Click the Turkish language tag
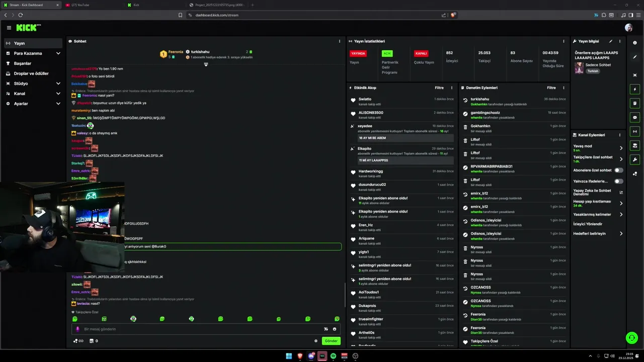The width and height of the screenshot is (644, 362). 593,71
